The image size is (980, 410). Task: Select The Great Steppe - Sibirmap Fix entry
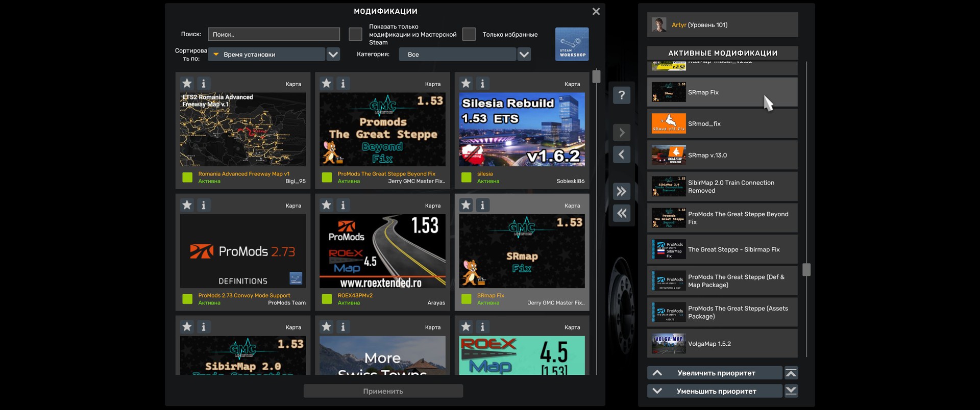[722, 249]
